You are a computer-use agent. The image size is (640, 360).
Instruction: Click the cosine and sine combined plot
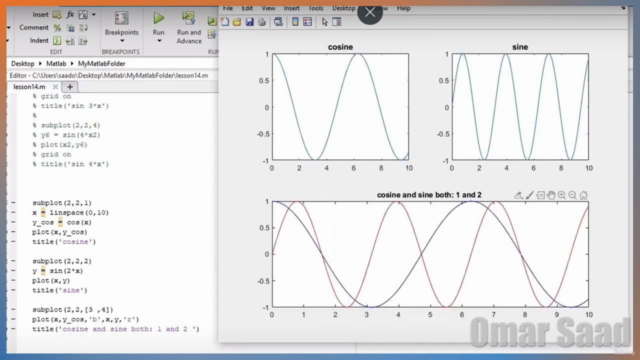[430, 254]
